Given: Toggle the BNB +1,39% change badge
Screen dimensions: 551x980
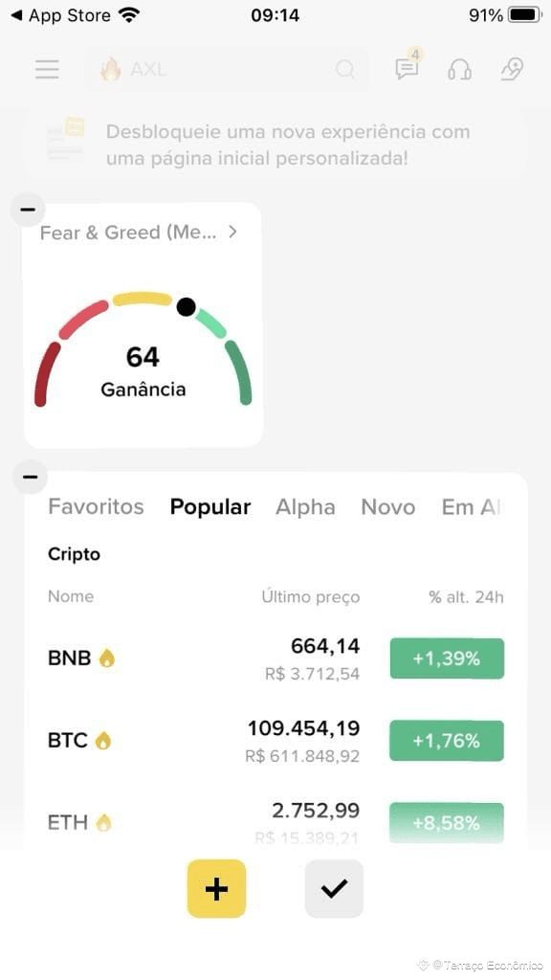Looking at the screenshot, I should coord(447,658).
